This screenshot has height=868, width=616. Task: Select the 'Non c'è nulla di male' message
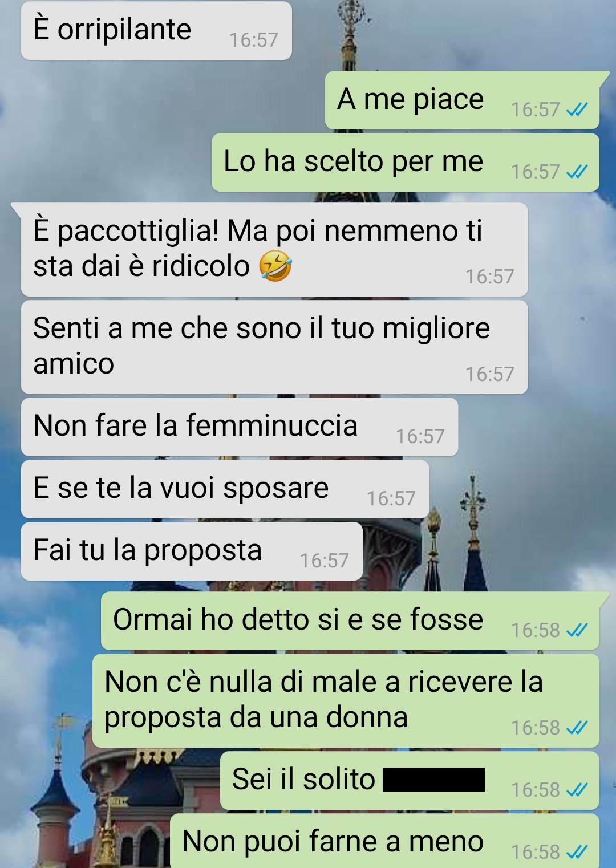[x=346, y=700]
